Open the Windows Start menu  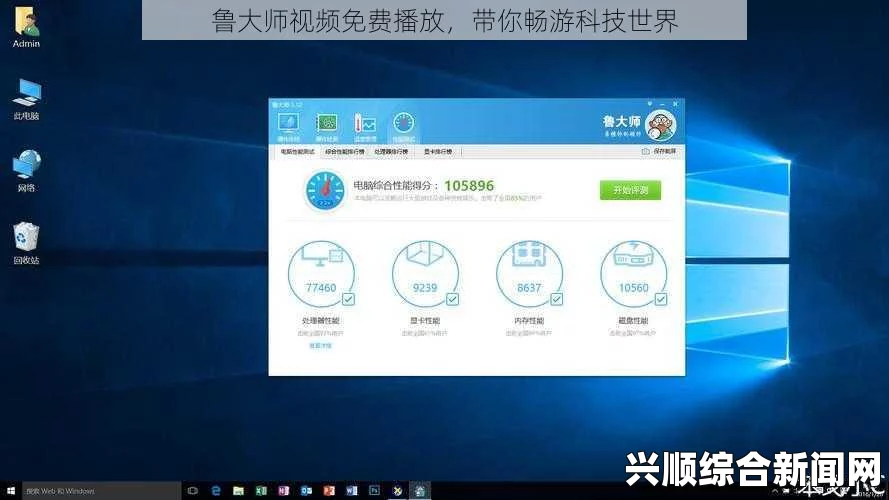point(11,491)
